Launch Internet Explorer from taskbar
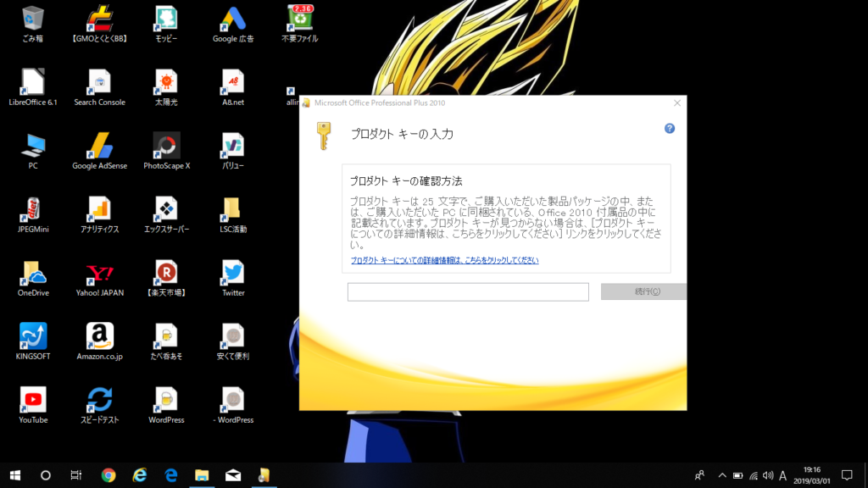 tap(140, 475)
